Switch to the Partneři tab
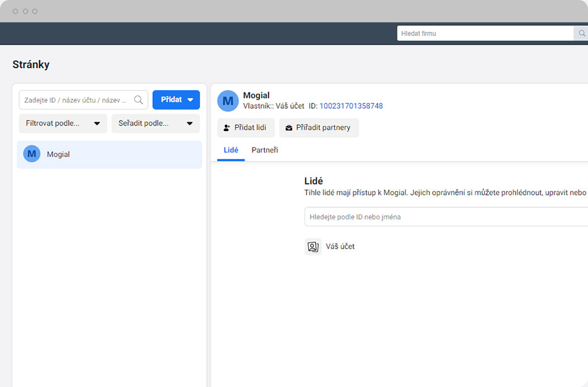Screen dimensions: 588x387 tap(265, 150)
